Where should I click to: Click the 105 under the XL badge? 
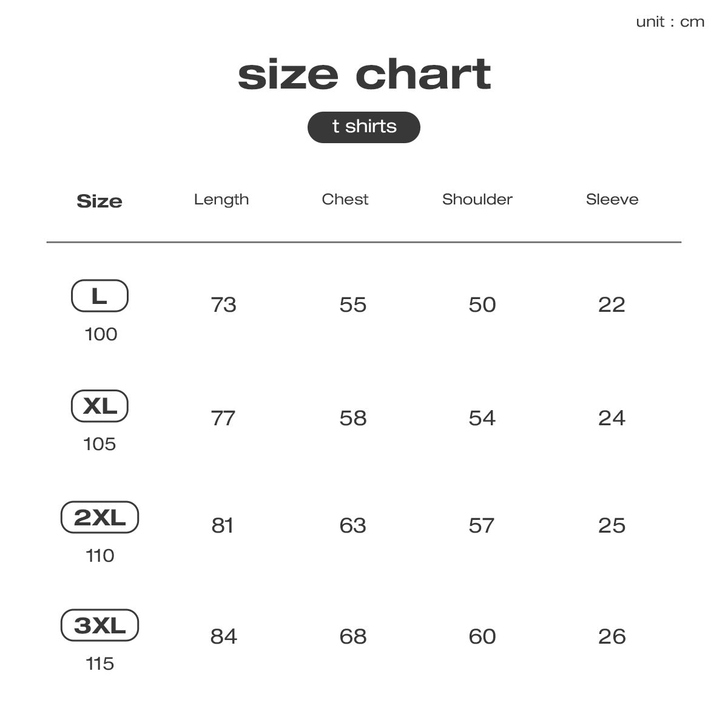click(99, 444)
